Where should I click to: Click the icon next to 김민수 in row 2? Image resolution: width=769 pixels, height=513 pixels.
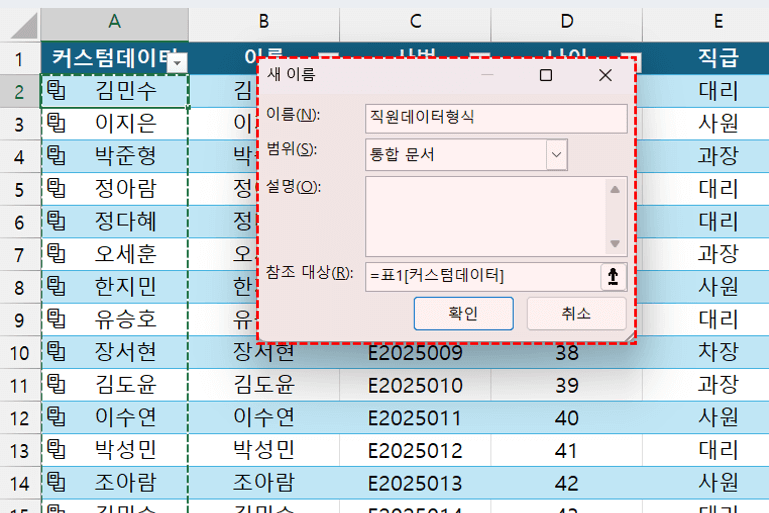click(56, 90)
